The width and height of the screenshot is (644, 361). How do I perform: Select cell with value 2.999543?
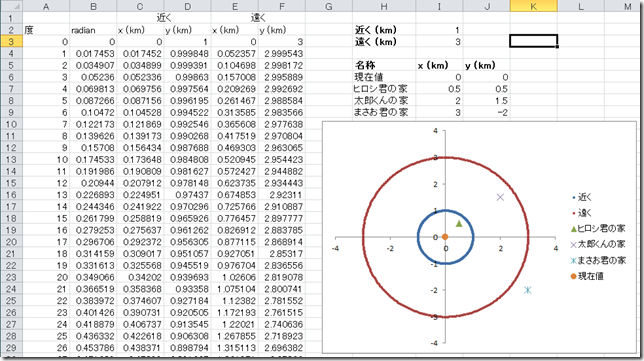tap(282, 53)
